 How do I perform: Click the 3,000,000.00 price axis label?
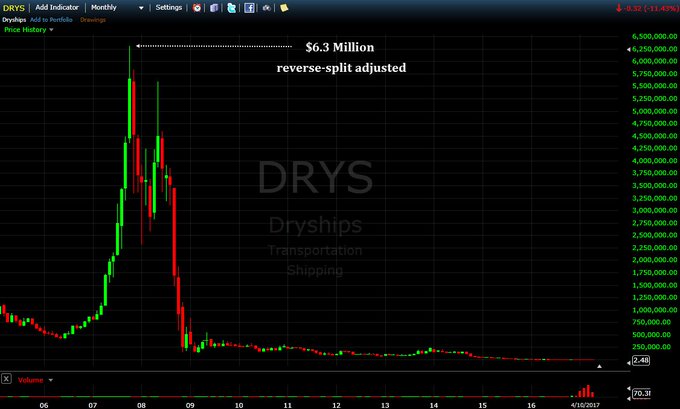pyautogui.click(x=654, y=210)
